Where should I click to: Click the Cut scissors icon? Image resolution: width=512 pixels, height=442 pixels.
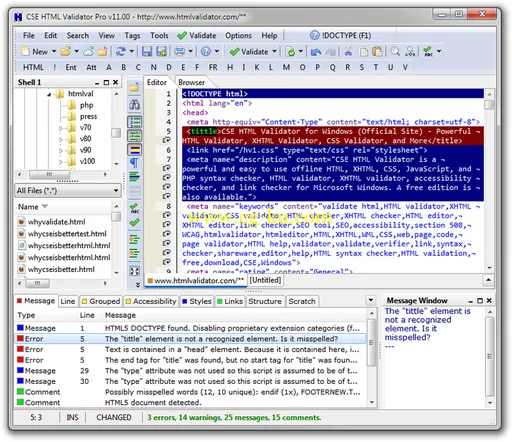point(348,51)
